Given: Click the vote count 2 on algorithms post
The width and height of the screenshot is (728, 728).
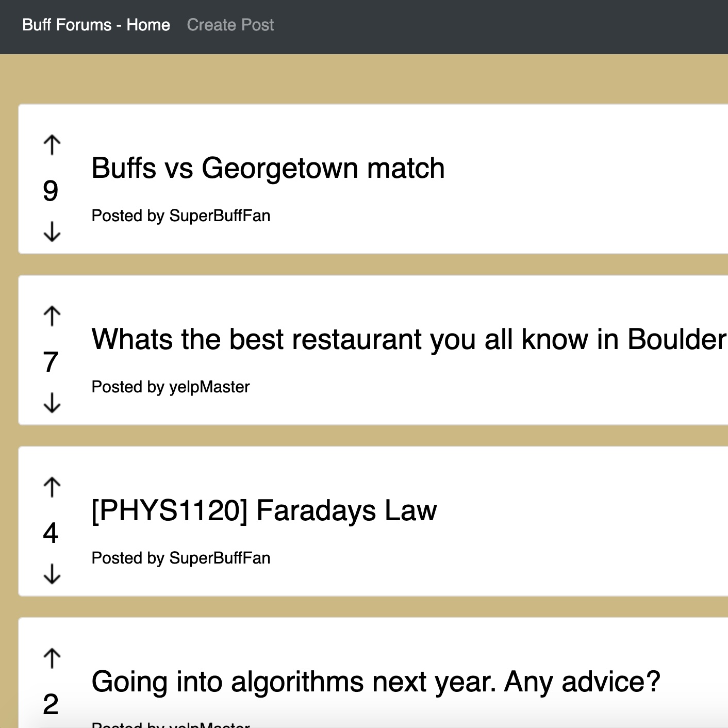Looking at the screenshot, I should point(51,704).
